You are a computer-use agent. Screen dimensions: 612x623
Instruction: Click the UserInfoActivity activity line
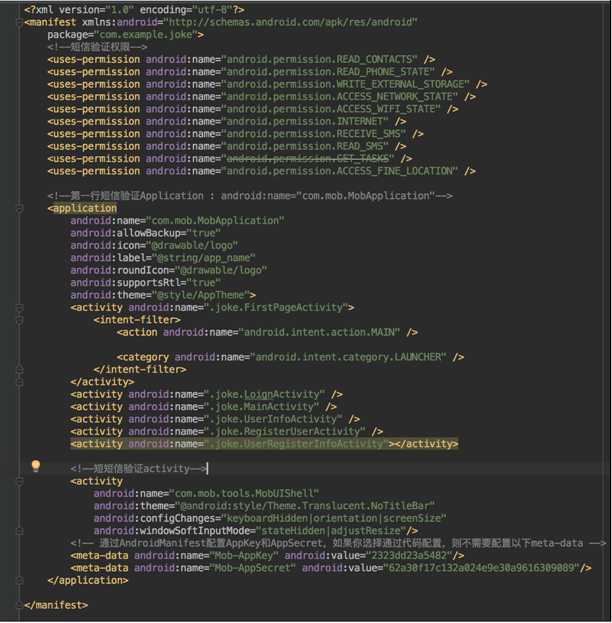[215, 419]
